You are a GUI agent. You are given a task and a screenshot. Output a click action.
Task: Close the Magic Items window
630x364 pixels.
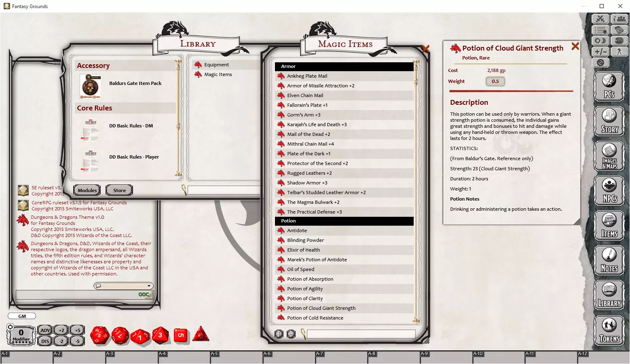click(x=425, y=49)
